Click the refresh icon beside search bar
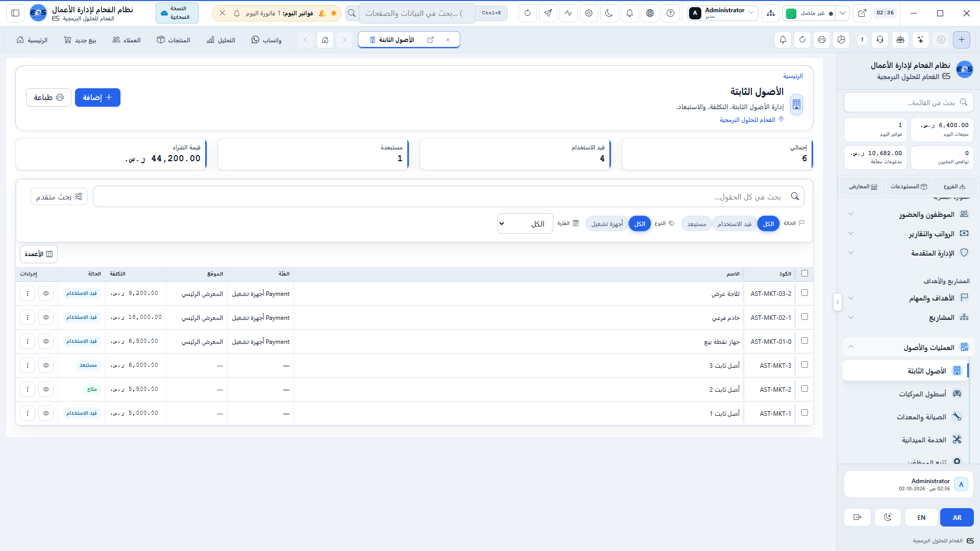The height and width of the screenshot is (551, 980). (x=527, y=13)
